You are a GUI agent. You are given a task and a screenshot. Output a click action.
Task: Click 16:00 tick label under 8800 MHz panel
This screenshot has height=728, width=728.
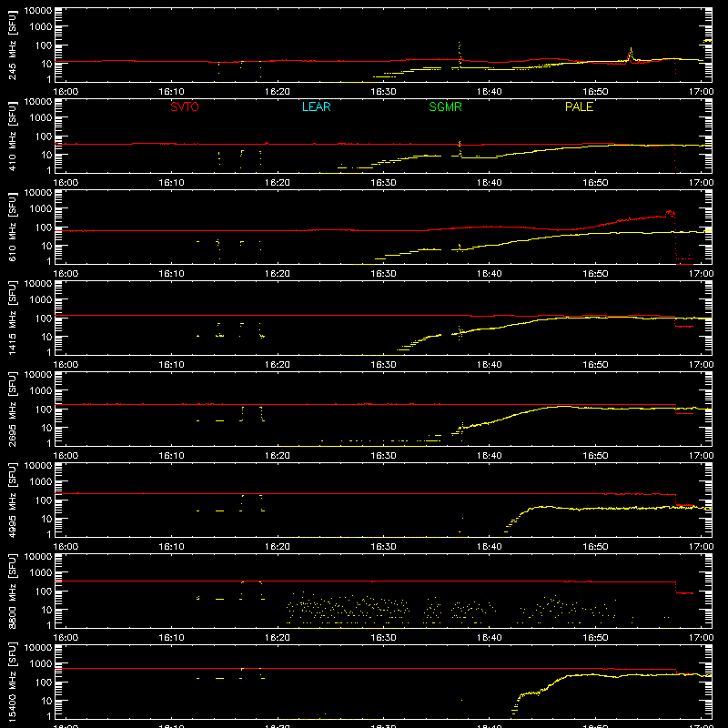[x=66, y=638]
